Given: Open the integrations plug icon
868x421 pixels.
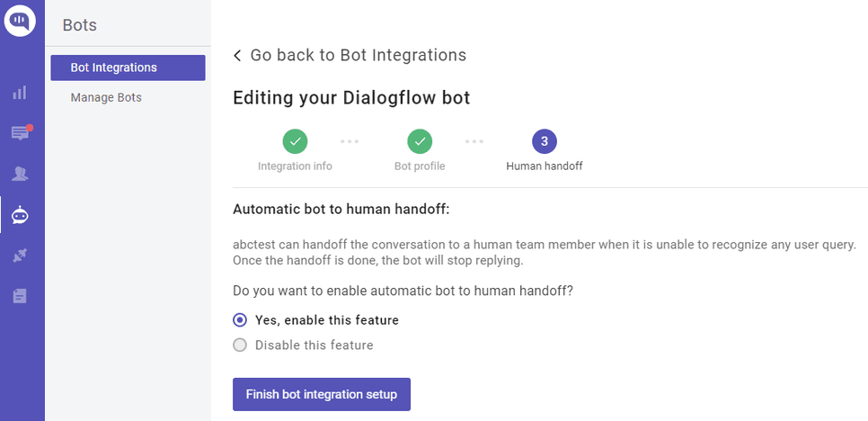Looking at the screenshot, I should click(x=20, y=256).
